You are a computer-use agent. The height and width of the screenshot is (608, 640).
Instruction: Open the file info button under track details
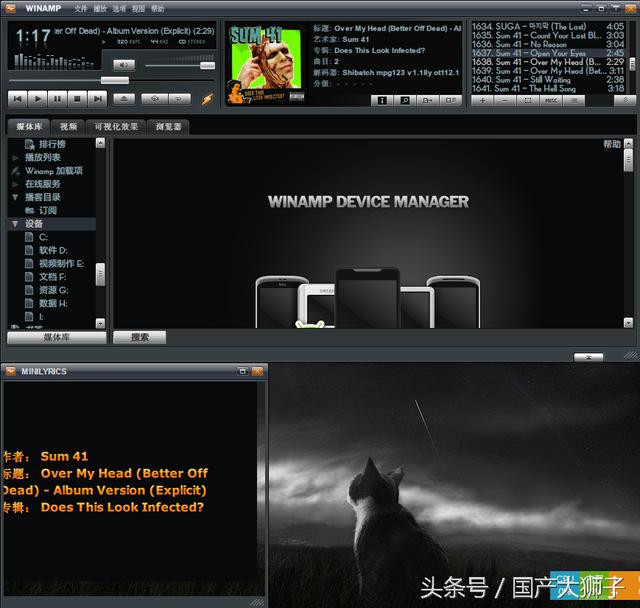(382, 100)
